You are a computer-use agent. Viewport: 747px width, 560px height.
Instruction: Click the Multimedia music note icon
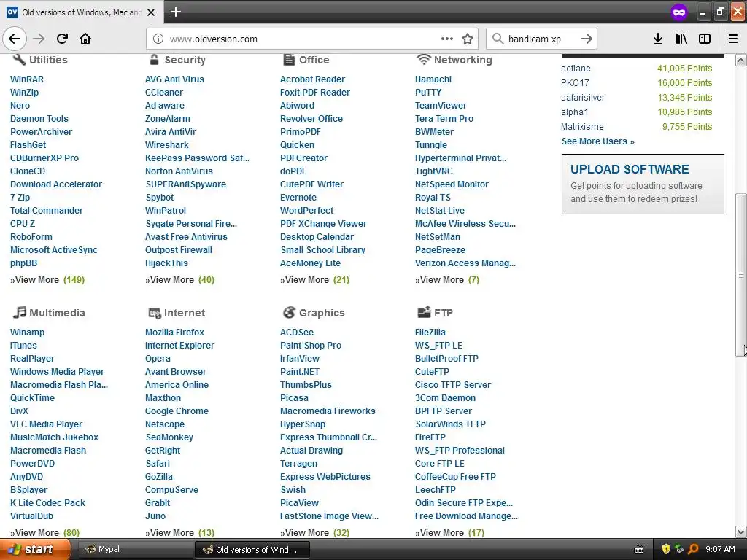20,312
